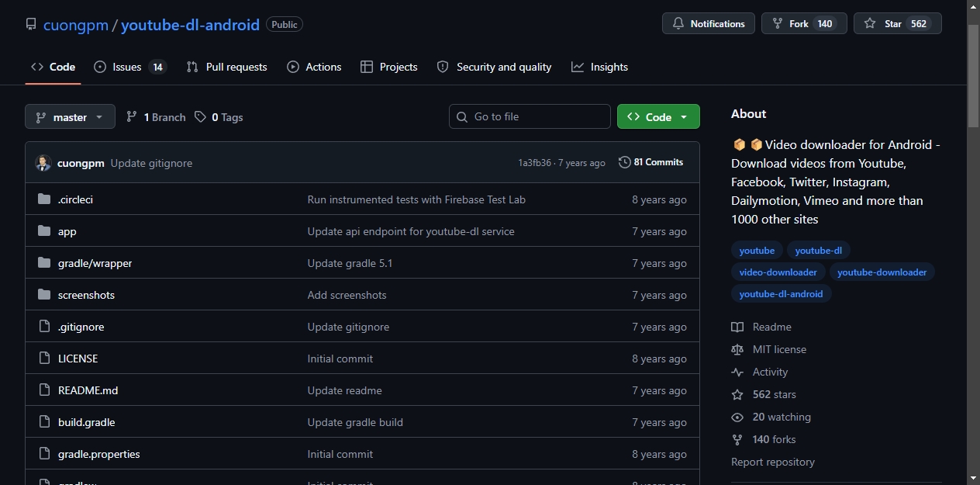Click the Star icon button

click(870, 24)
